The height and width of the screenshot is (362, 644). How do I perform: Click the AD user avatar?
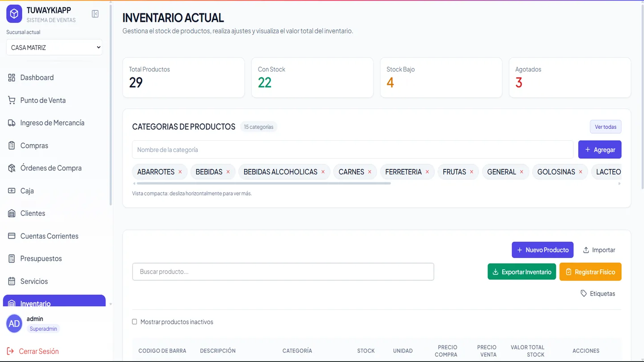(14, 323)
